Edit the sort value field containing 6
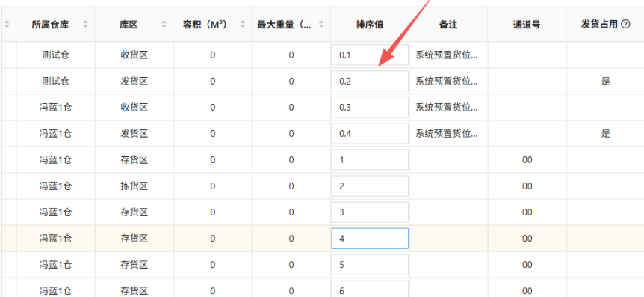The height and width of the screenshot is (297, 644). [370, 290]
